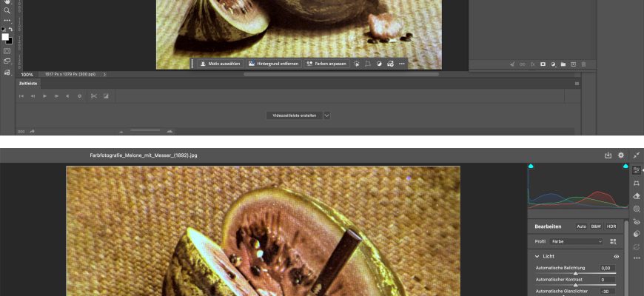Click the horizontal canvas scrollbar
The image size is (644, 296).
[341, 74]
